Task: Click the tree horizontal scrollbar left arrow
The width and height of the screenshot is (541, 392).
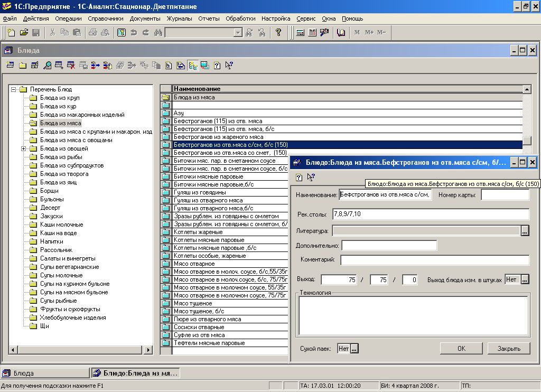Action: (13, 350)
